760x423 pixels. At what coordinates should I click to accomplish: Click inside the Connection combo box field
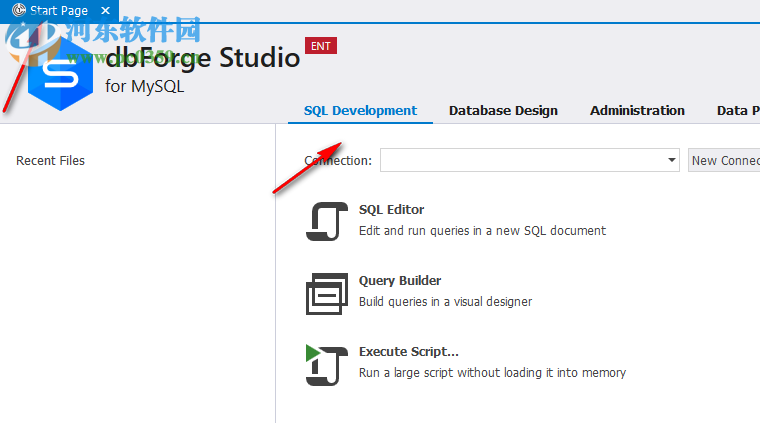pos(530,160)
